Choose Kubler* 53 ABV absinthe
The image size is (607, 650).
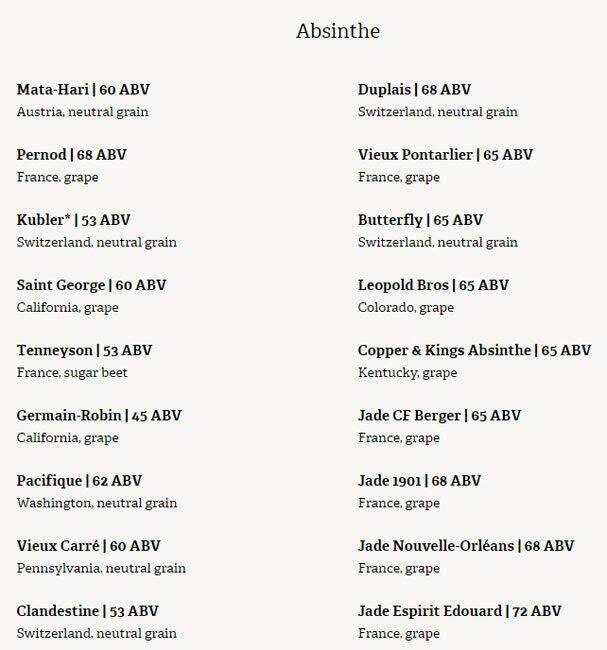[73, 220]
